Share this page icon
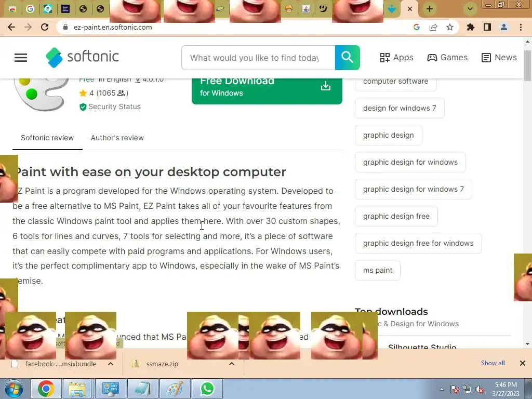 (433, 27)
